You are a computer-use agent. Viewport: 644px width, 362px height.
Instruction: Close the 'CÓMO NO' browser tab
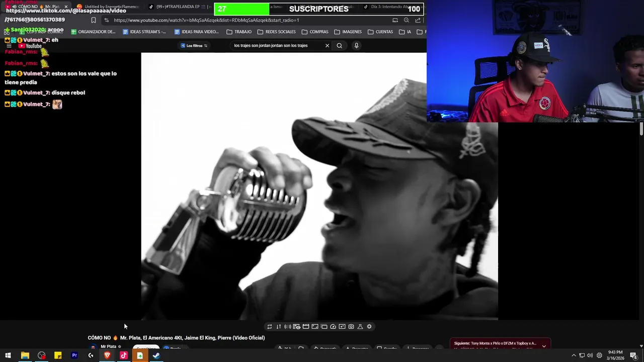coord(66,7)
